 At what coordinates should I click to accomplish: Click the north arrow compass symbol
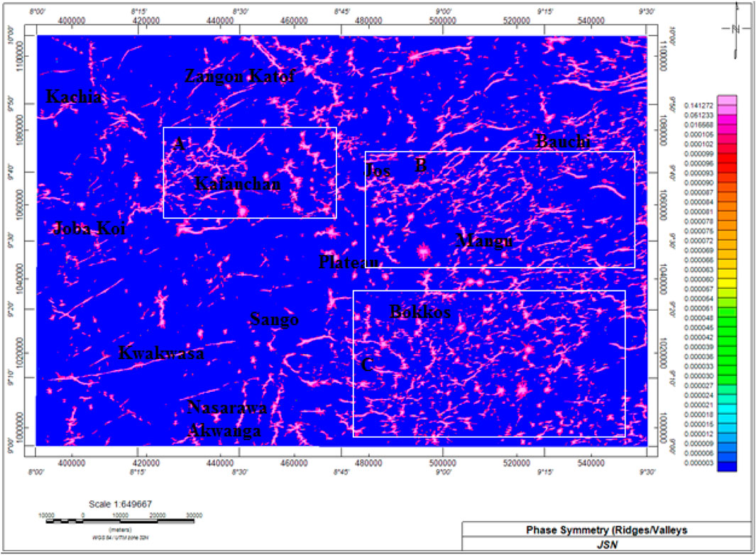tap(735, 30)
